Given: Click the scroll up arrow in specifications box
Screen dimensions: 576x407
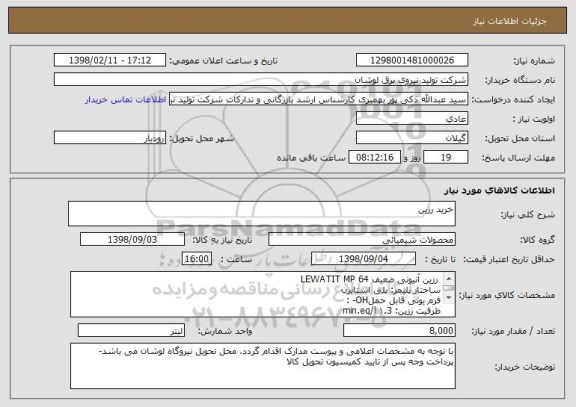Looking at the screenshot, I should [x=449, y=278].
